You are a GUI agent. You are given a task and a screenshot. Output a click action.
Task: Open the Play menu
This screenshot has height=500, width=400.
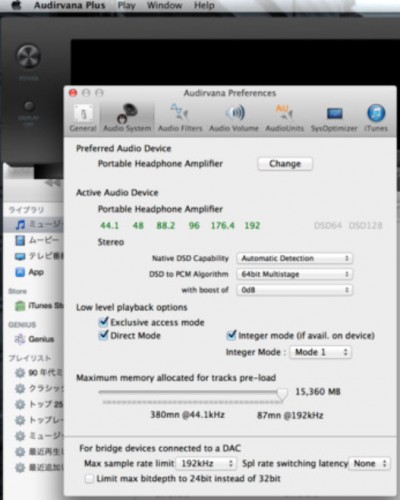pos(126,5)
